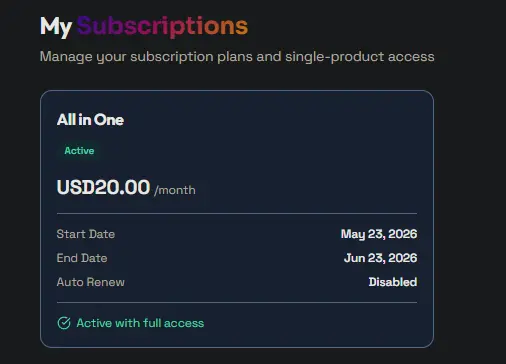The height and width of the screenshot is (364, 506).
Task: Click the My Subscriptions page heading
Action: click(144, 26)
